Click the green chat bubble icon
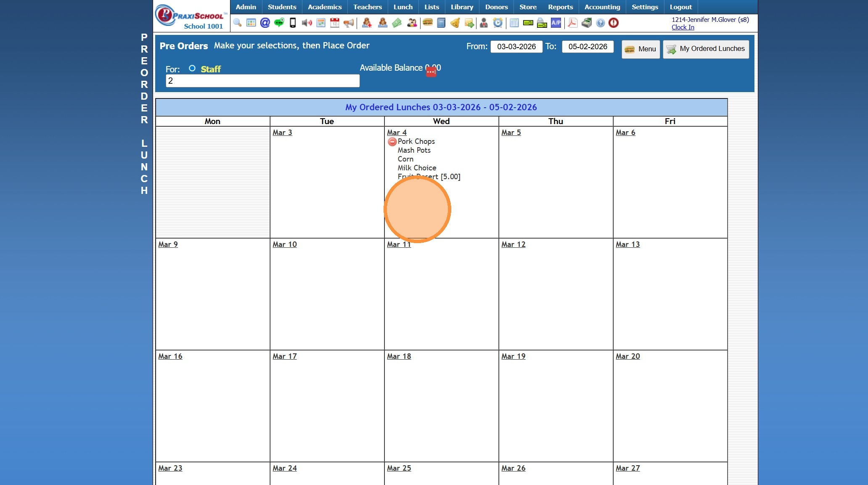Viewport: 868px width, 485px height. [x=279, y=23]
